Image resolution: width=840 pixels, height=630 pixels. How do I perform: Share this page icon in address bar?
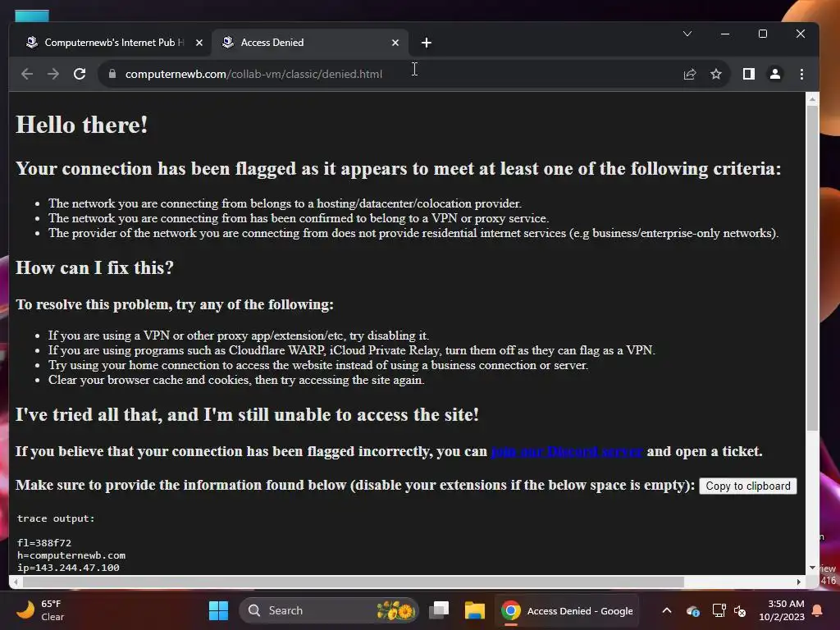[689, 74]
